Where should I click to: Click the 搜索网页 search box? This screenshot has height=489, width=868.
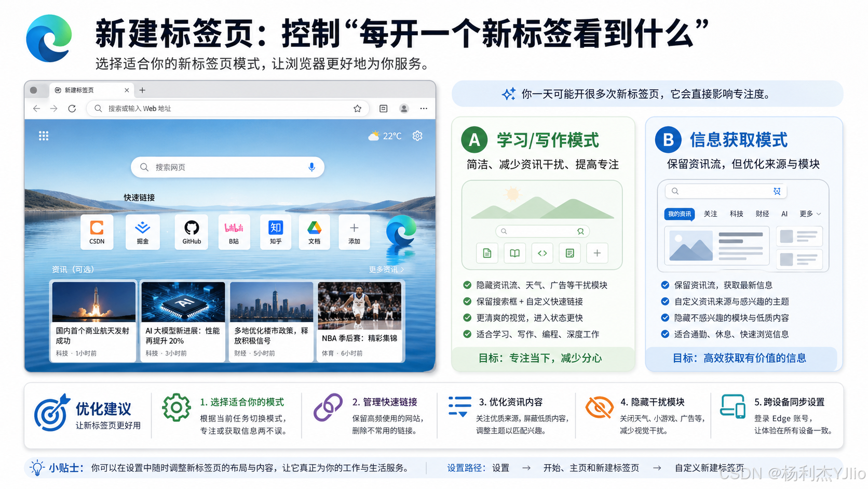(x=227, y=167)
